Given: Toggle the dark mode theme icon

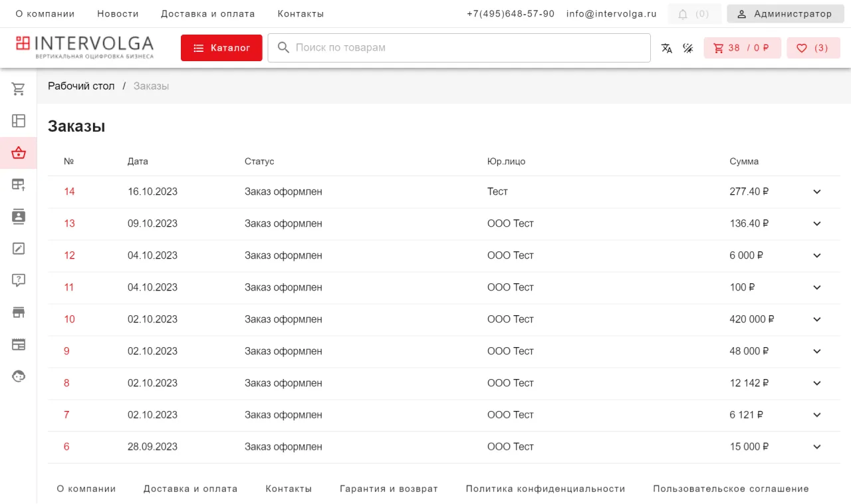Looking at the screenshot, I should [688, 48].
